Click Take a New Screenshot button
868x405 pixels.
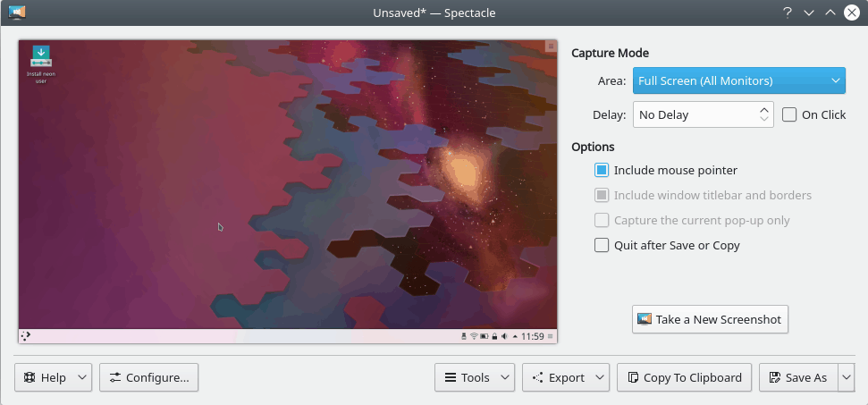pos(710,319)
